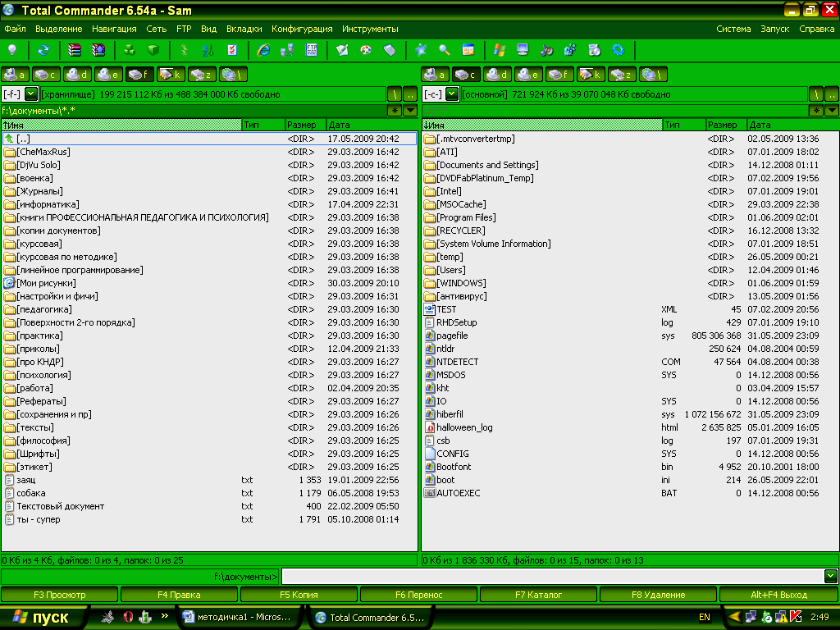
Task: Open the calculator toolbar icon
Action: click(390, 50)
